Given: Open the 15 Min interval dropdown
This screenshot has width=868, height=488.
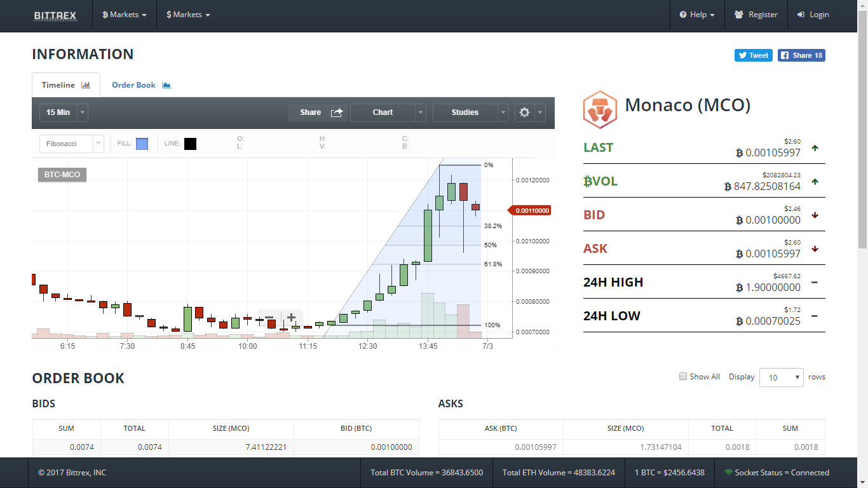Looking at the screenshot, I should tap(64, 112).
